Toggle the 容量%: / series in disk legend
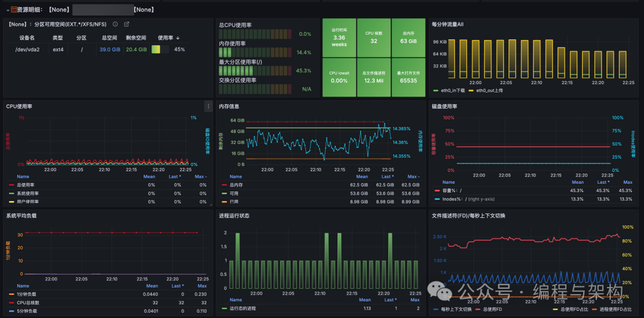The width and height of the screenshot is (644, 318). coord(452,190)
